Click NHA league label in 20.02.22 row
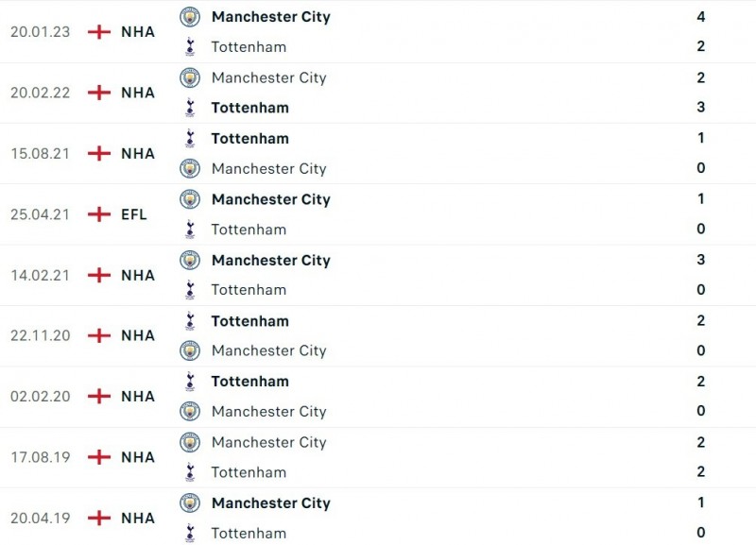Screen dimensions: 756x545 point(138,93)
